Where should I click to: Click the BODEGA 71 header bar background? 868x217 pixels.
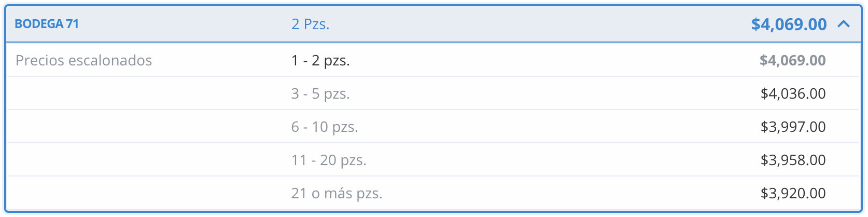click(x=519, y=24)
